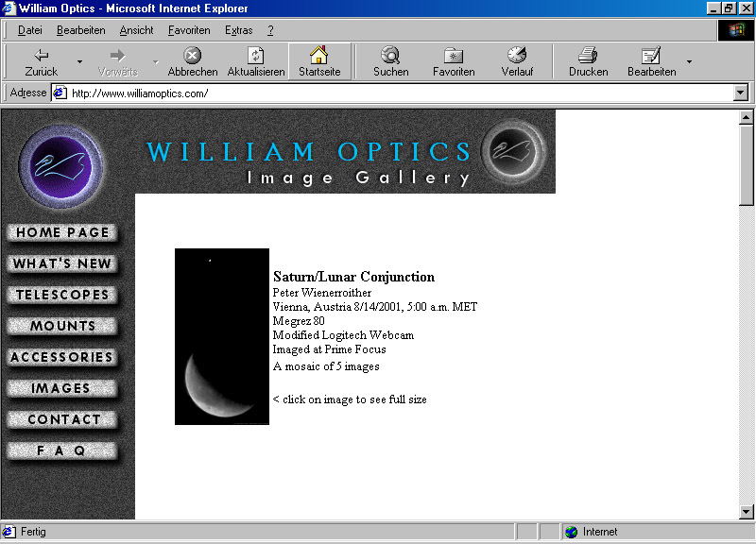This screenshot has height=544, width=756.
Task: Navigate to HOME PAGE
Action: click(x=62, y=232)
